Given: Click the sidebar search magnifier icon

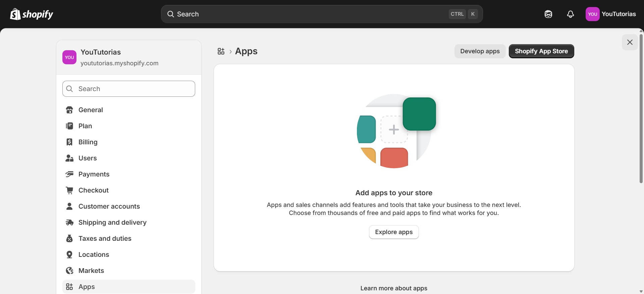Looking at the screenshot, I should [69, 89].
